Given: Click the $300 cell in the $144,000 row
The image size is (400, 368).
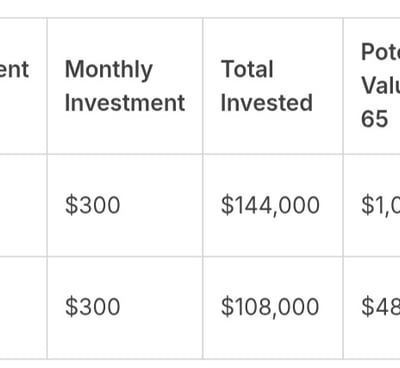Looking at the screenshot, I should (93, 205).
